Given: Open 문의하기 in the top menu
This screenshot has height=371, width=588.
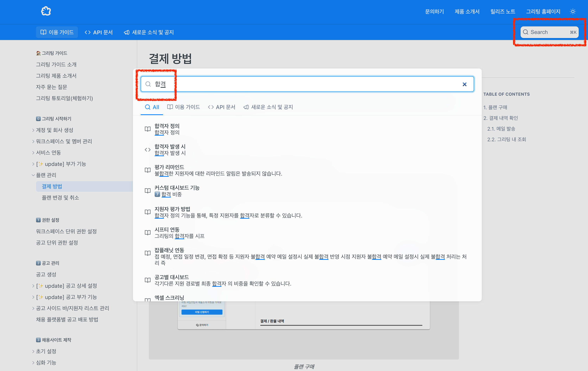Looking at the screenshot, I should point(434,11).
